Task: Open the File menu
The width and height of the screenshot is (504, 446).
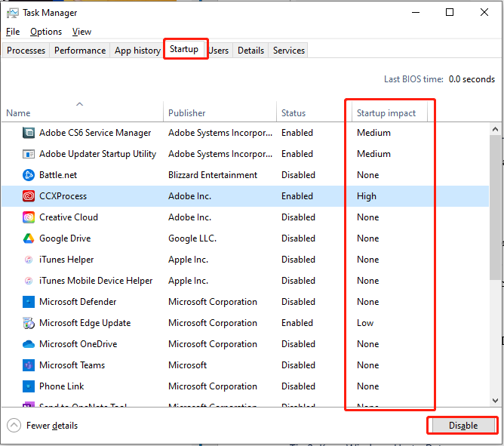Action: coord(13,32)
